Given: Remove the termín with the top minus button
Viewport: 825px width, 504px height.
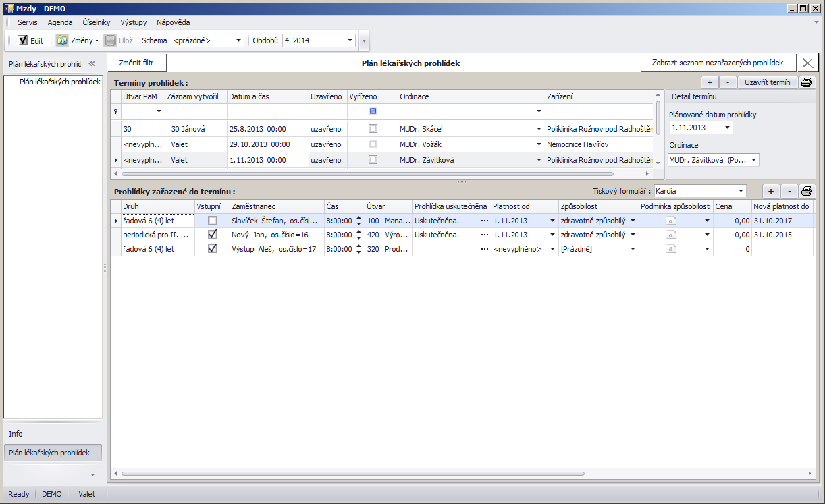Looking at the screenshot, I should [727, 83].
